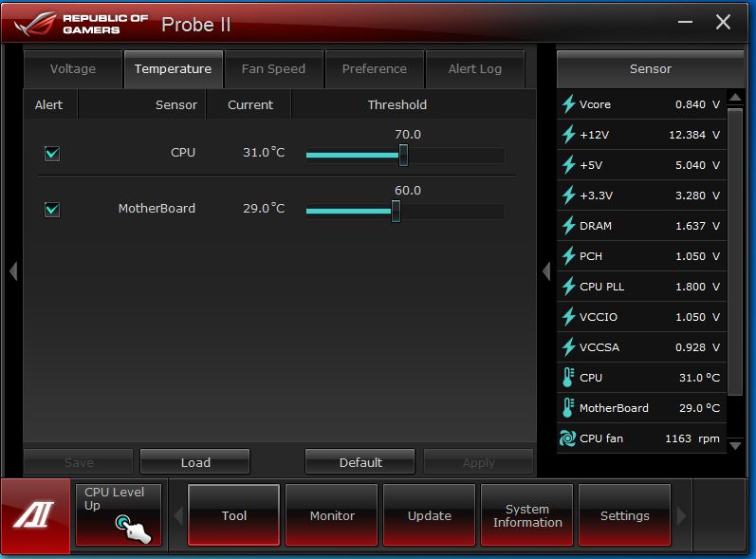Open the Fan Speed tab
The height and width of the screenshot is (559, 756).
(x=273, y=69)
